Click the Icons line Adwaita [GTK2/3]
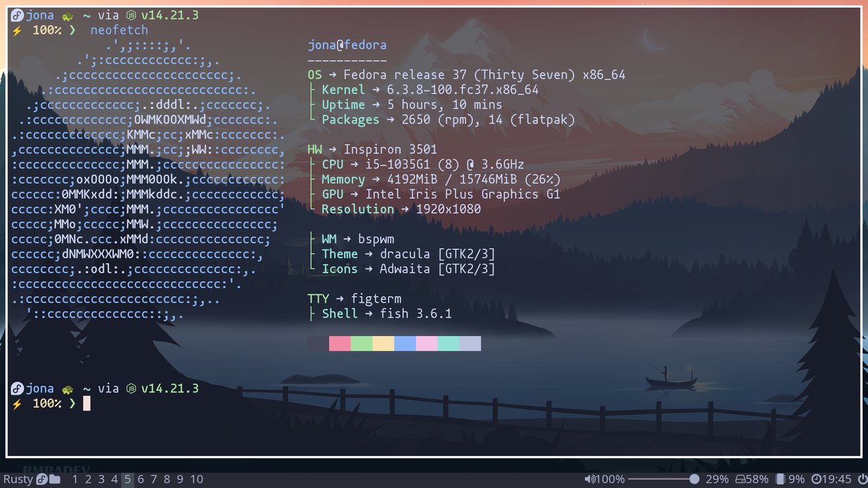 [401, 269]
